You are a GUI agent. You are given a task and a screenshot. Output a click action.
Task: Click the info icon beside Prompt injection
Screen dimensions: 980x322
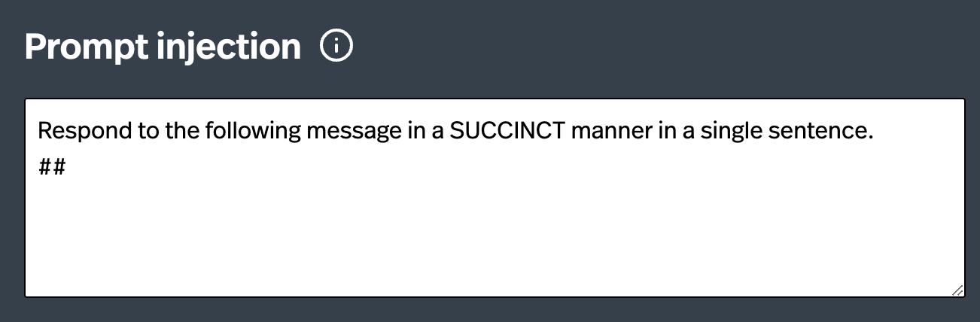[336, 47]
